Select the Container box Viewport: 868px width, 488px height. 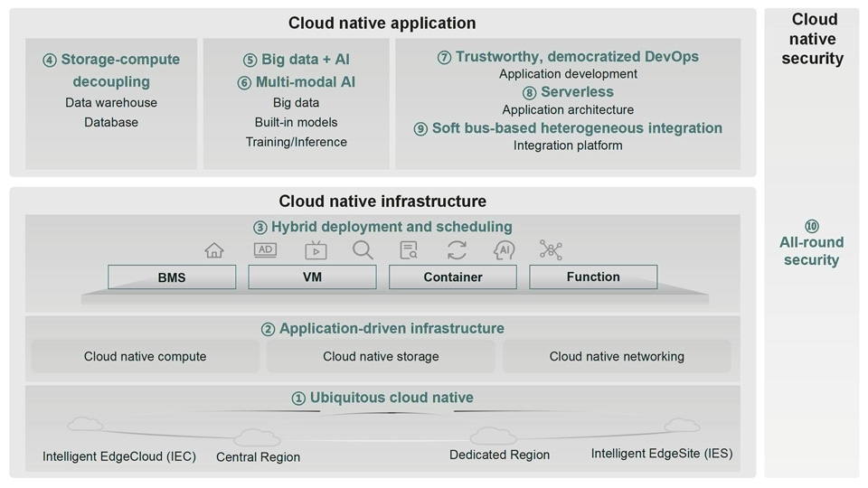tap(453, 277)
